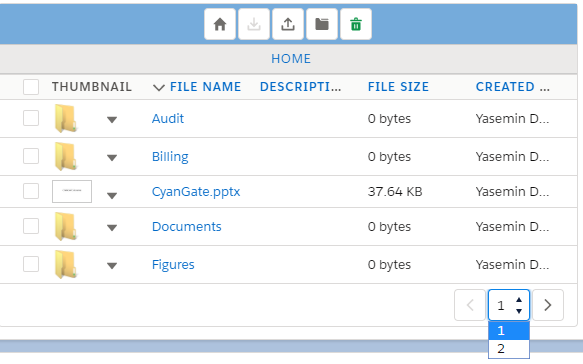The width and height of the screenshot is (583, 364).
Task: Create a new folder via folder icon
Action: pos(322,24)
